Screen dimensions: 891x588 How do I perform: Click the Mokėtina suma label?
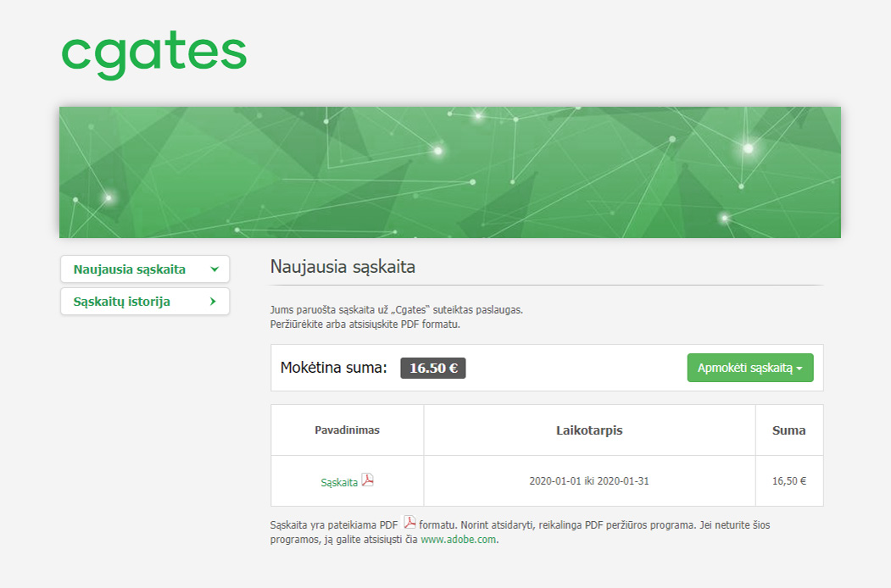[333, 368]
